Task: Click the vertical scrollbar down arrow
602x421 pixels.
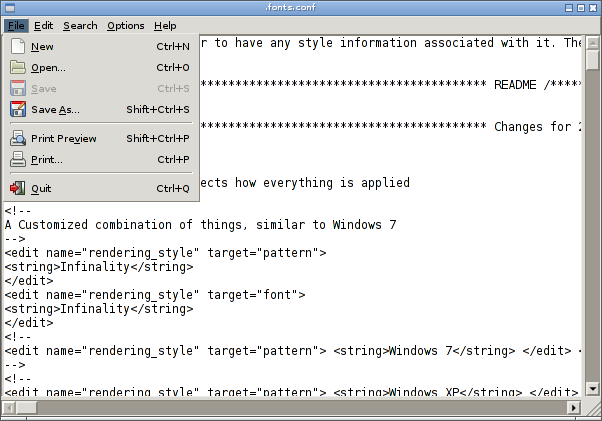Action: tap(591, 389)
